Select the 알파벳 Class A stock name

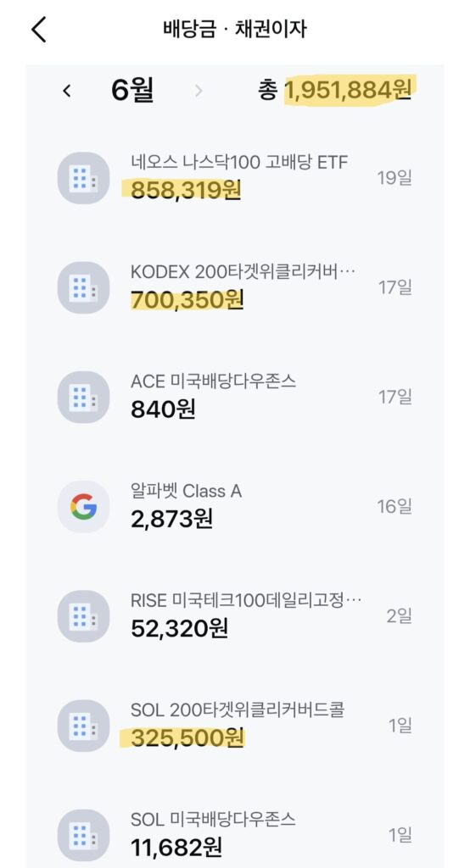coord(186,491)
